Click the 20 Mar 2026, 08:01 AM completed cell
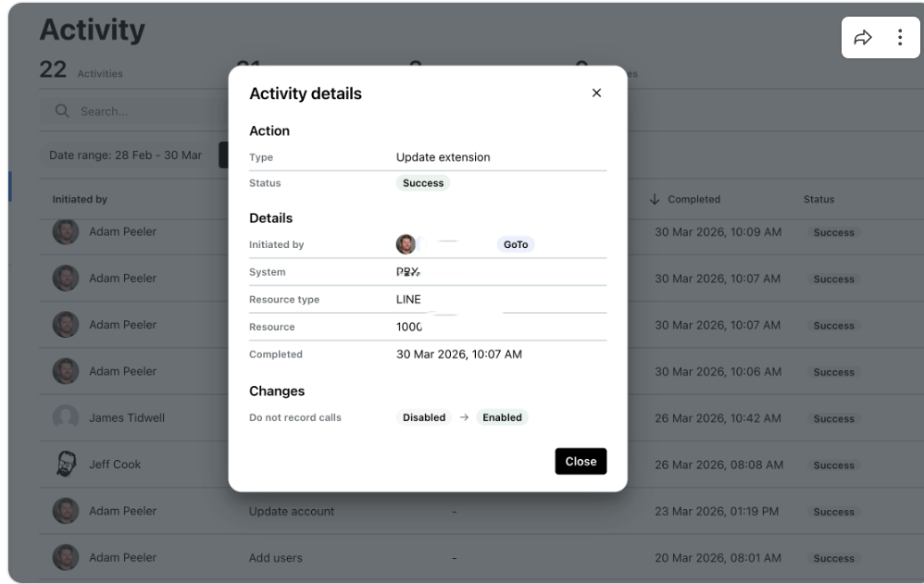924x584 pixels. (718, 558)
